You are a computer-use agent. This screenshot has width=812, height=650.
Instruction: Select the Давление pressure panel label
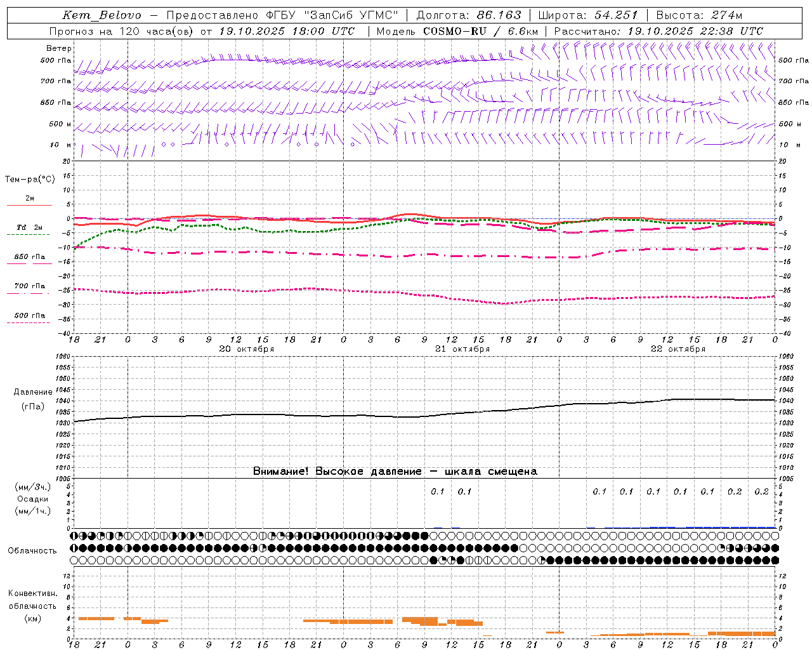click(x=33, y=392)
